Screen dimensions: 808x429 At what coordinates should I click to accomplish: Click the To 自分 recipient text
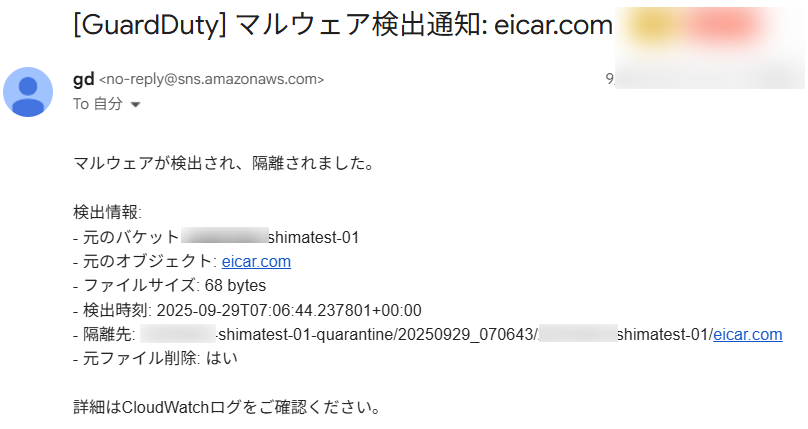pos(98,104)
